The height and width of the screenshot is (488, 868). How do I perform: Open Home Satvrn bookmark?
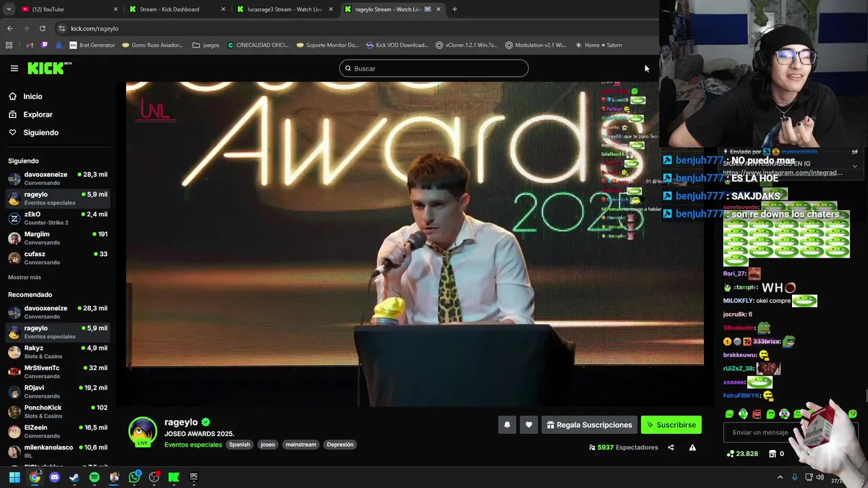(x=598, y=45)
